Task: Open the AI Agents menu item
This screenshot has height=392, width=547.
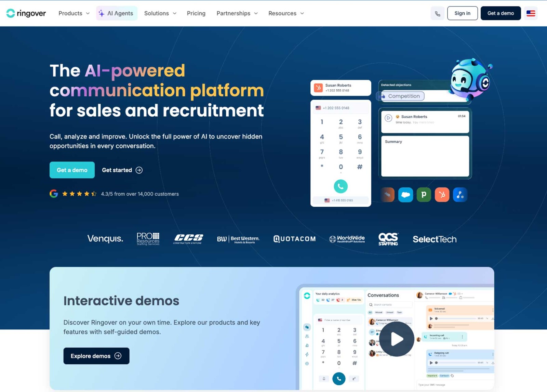Action: coord(117,13)
